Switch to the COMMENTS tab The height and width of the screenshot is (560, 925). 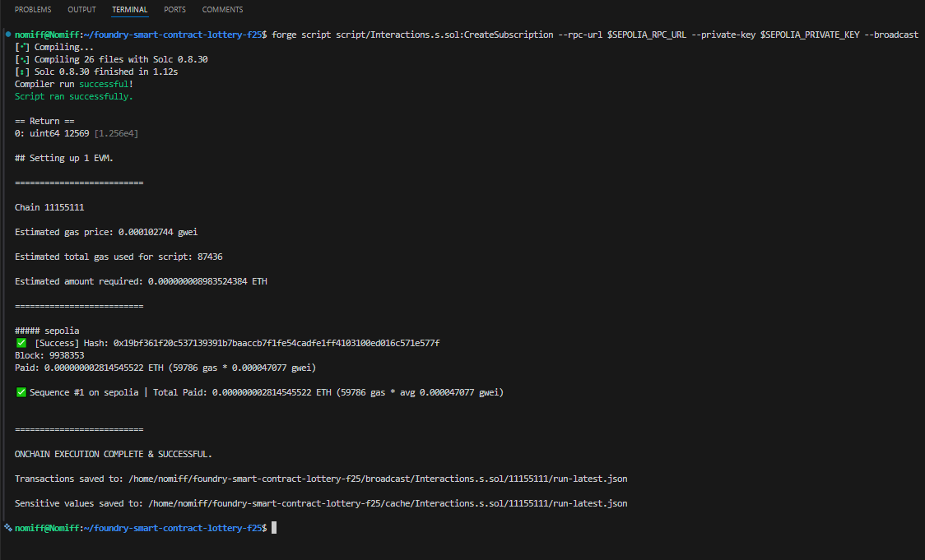[222, 9]
